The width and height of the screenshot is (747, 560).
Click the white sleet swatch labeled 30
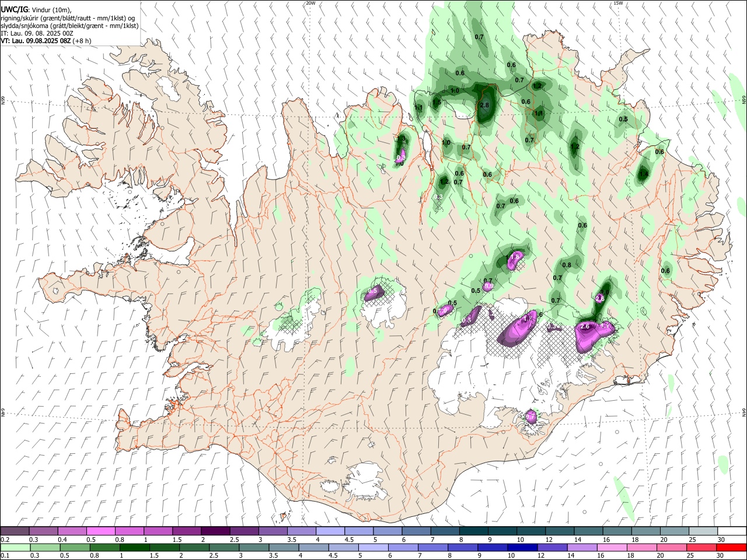click(x=732, y=531)
